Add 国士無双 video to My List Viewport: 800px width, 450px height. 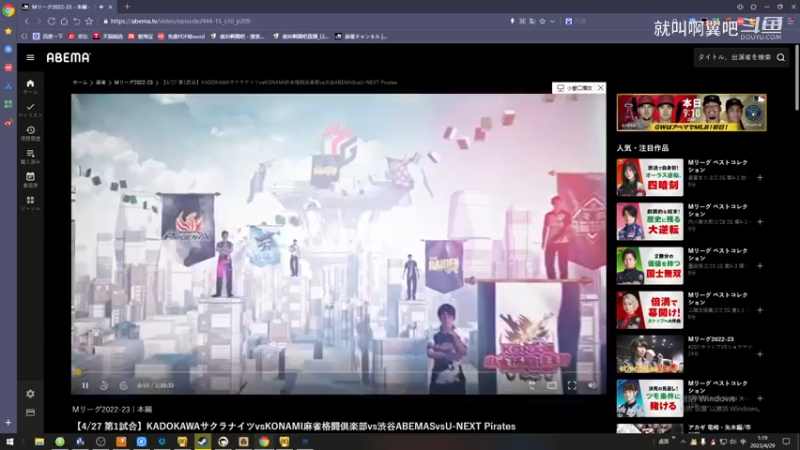point(760,266)
